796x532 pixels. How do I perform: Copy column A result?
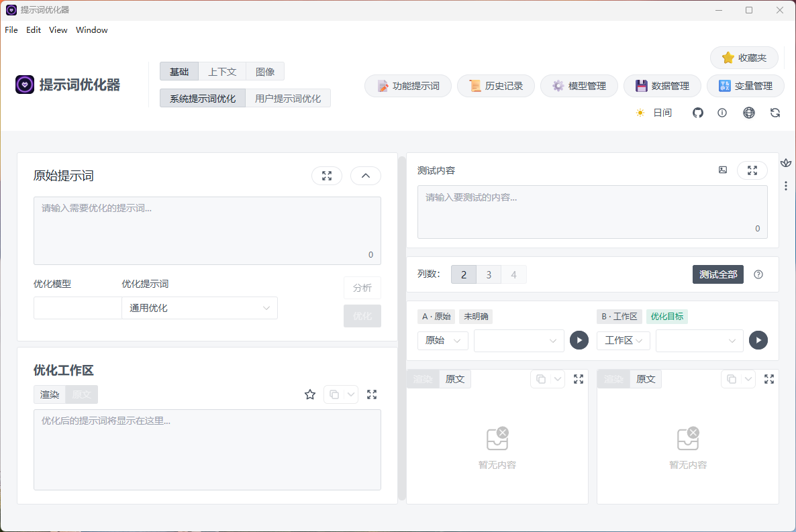point(541,379)
